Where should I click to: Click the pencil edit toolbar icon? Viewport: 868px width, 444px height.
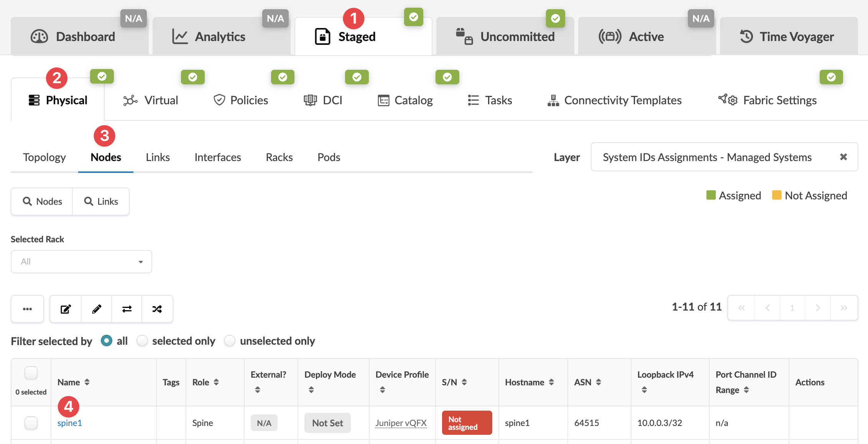pyautogui.click(x=97, y=309)
